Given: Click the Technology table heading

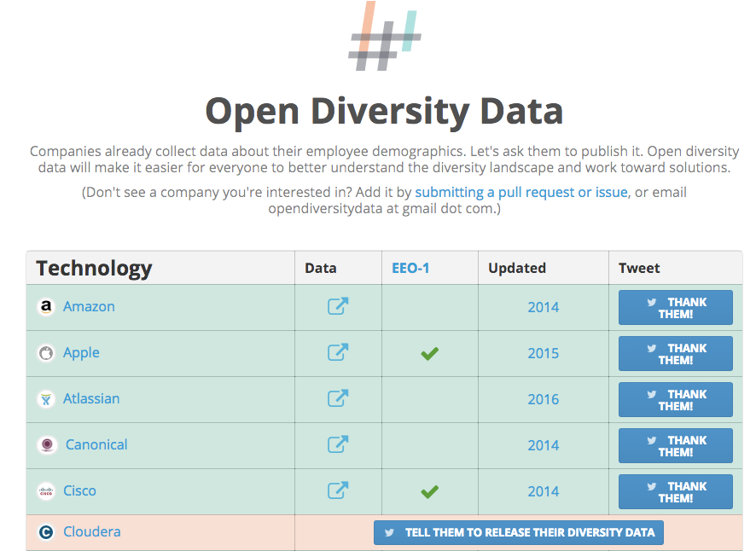Looking at the screenshot, I should (94, 269).
